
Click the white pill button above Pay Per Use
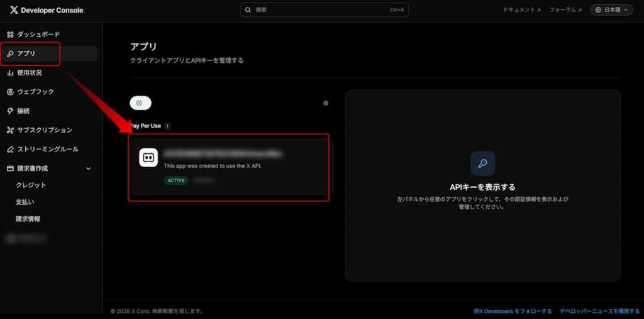pyautogui.click(x=140, y=103)
